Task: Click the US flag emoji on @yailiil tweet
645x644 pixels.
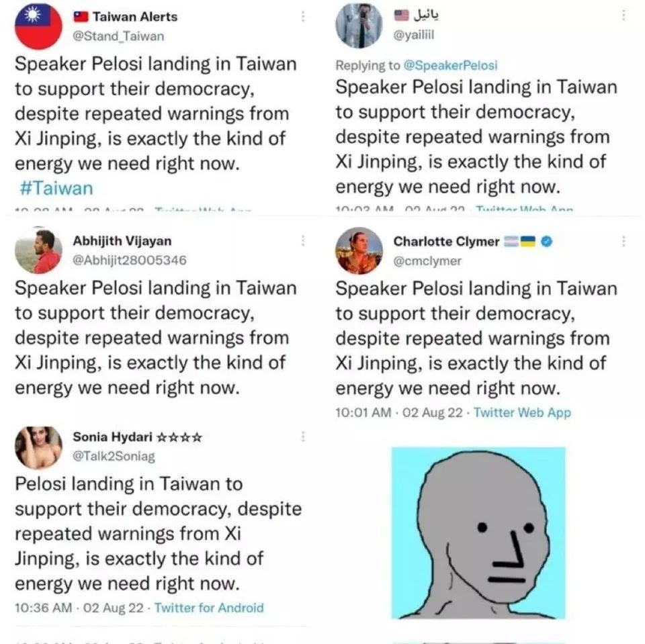Action: point(402,15)
